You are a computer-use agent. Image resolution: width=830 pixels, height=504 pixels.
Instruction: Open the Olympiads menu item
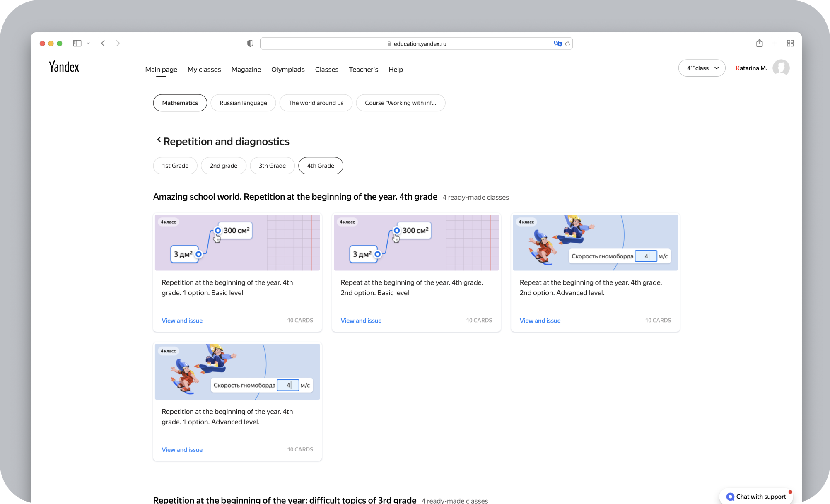(x=288, y=70)
